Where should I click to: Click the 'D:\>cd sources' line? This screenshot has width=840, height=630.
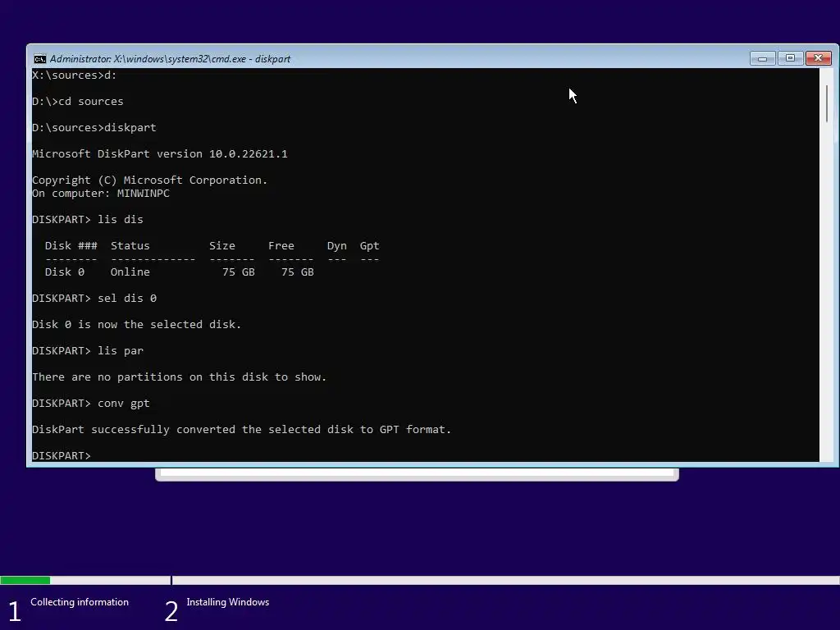(78, 101)
